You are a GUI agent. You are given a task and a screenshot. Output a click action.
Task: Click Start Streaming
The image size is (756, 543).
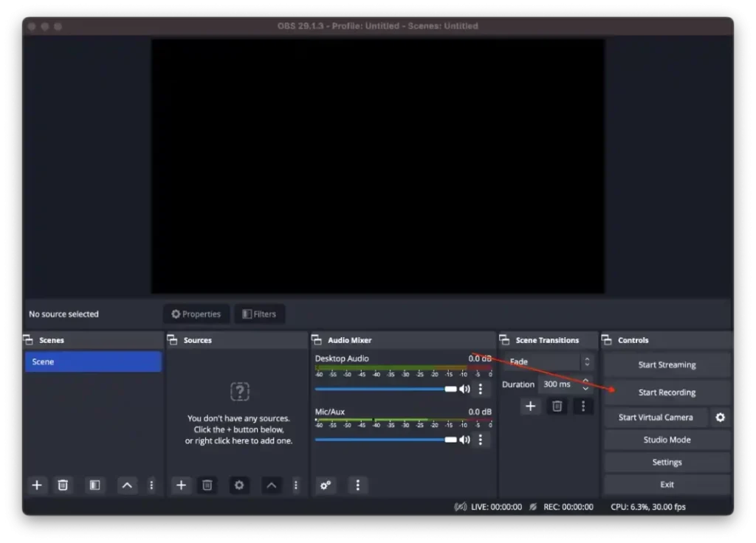click(x=667, y=364)
